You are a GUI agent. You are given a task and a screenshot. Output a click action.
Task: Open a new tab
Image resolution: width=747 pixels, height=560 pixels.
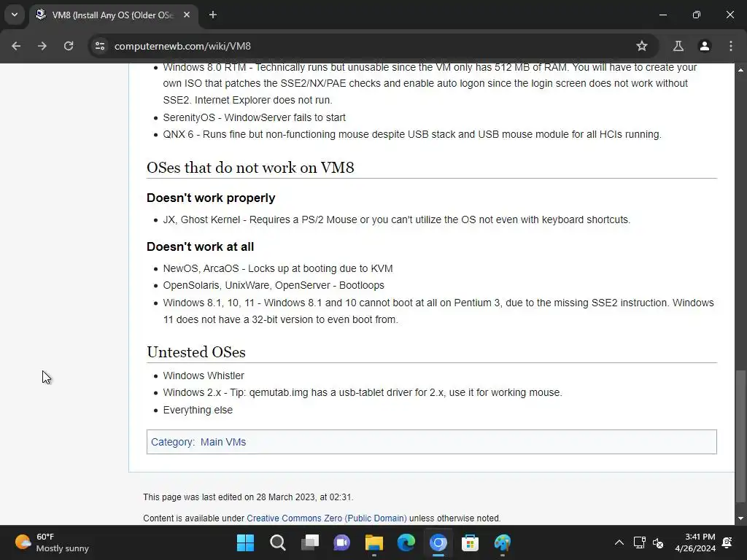tap(213, 15)
